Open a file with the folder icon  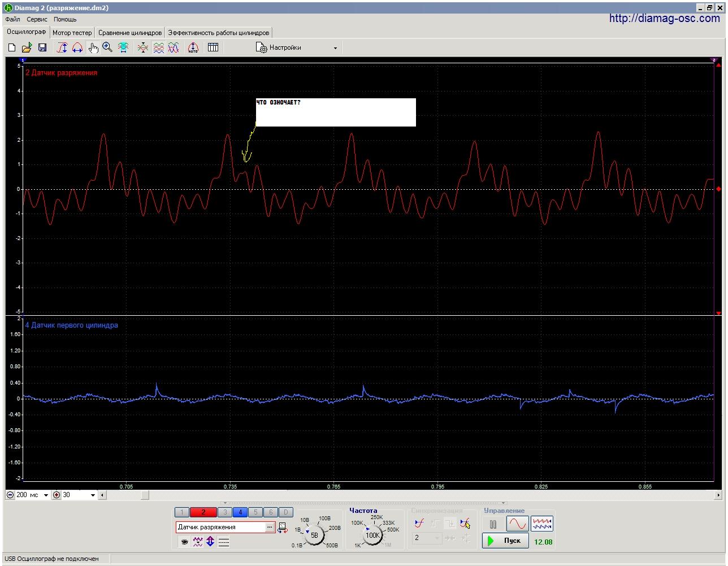point(27,48)
